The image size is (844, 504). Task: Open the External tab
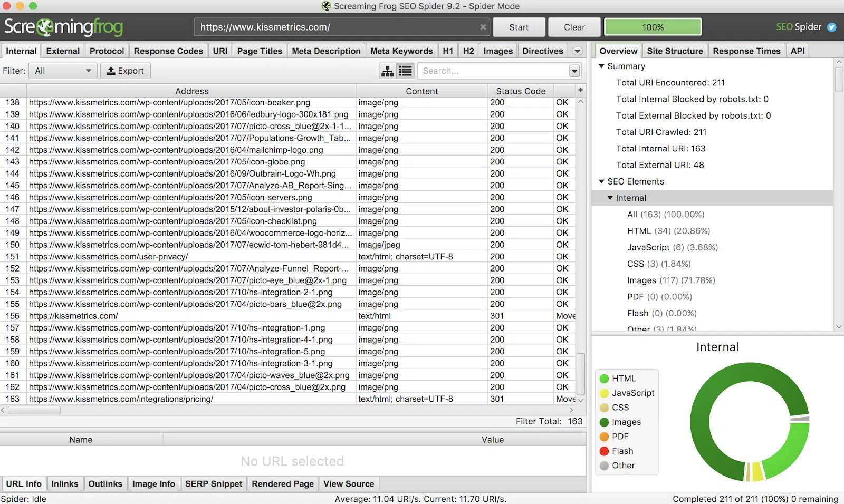[63, 51]
